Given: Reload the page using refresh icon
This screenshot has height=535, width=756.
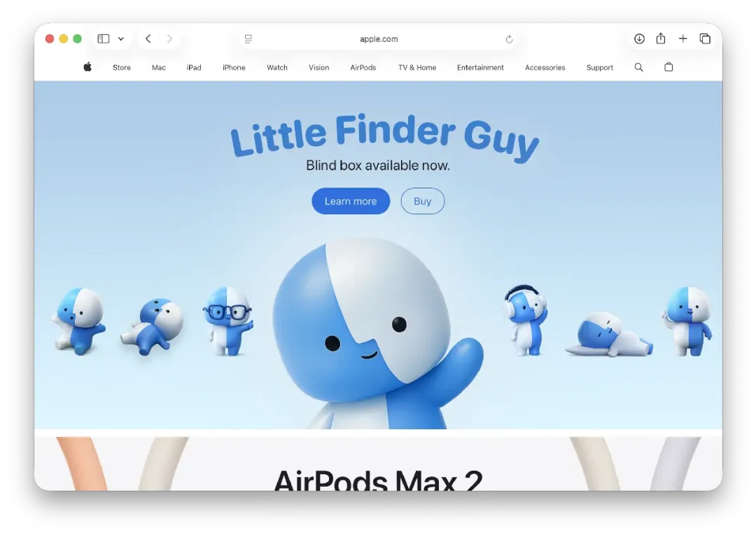Looking at the screenshot, I should [509, 39].
